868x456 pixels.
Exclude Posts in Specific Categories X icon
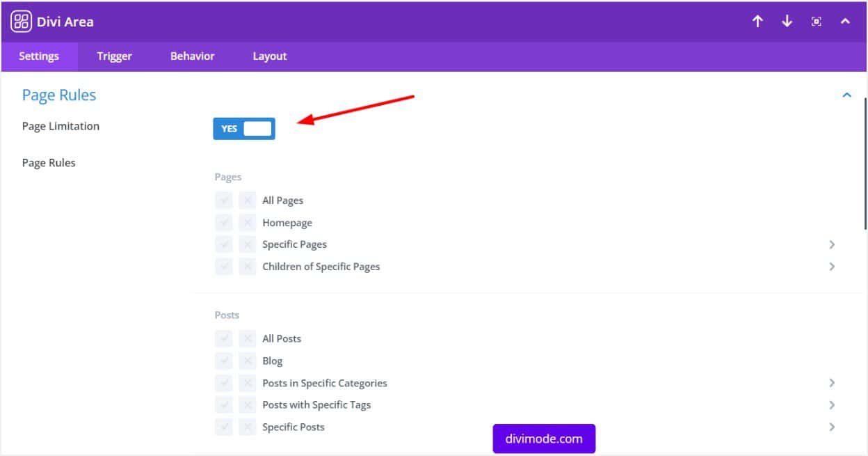click(x=248, y=383)
